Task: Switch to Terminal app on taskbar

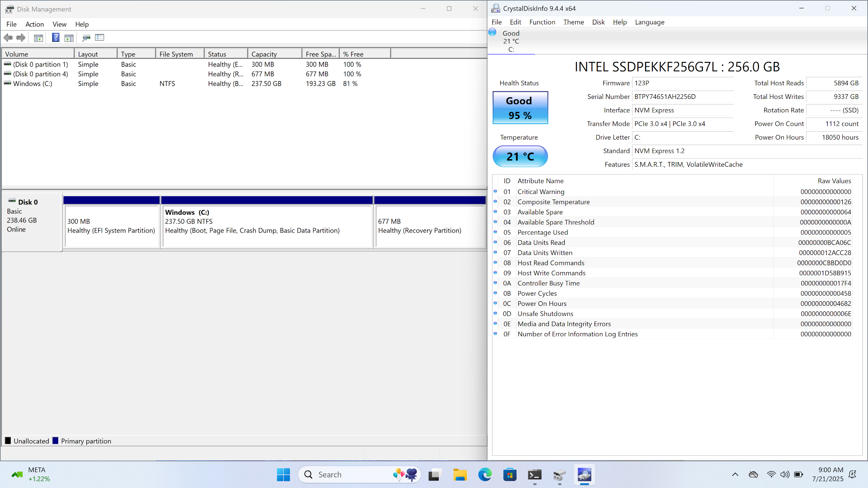Action: pyautogui.click(x=535, y=475)
